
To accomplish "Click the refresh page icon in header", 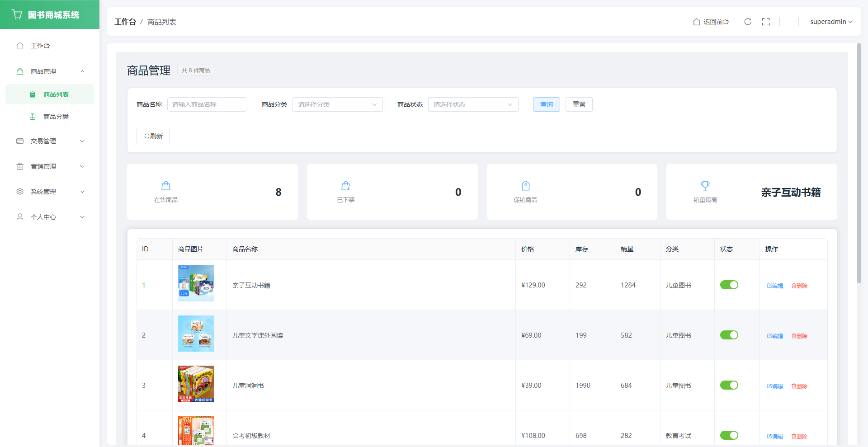I will tap(748, 22).
